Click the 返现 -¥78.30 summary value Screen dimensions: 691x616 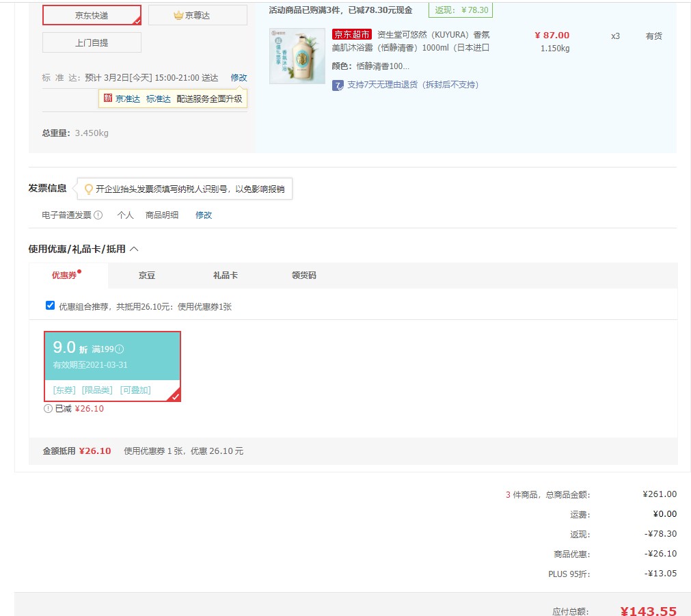pyautogui.click(x=660, y=533)
